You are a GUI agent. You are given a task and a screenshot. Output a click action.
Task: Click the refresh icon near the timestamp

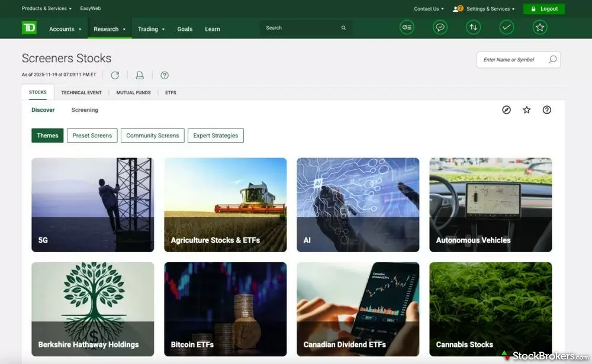click(115, 75)
